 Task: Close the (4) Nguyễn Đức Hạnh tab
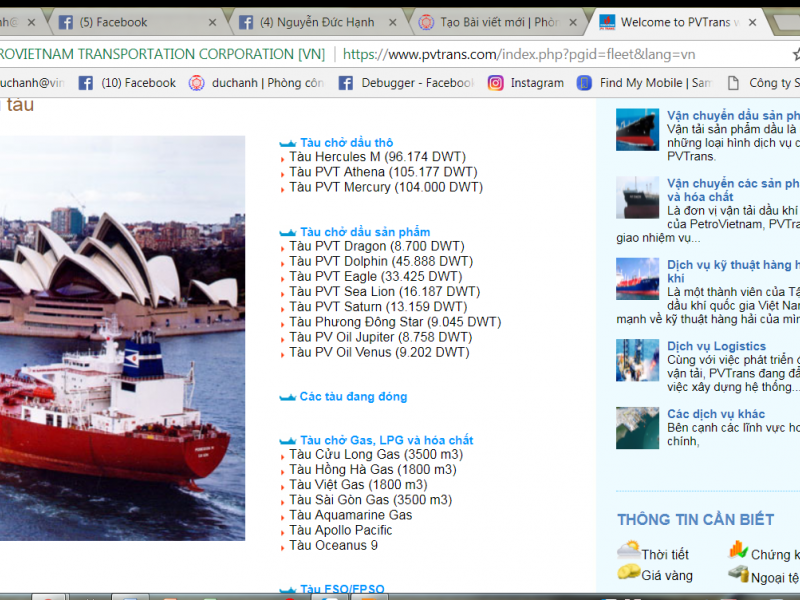click(x=392, y=22)
